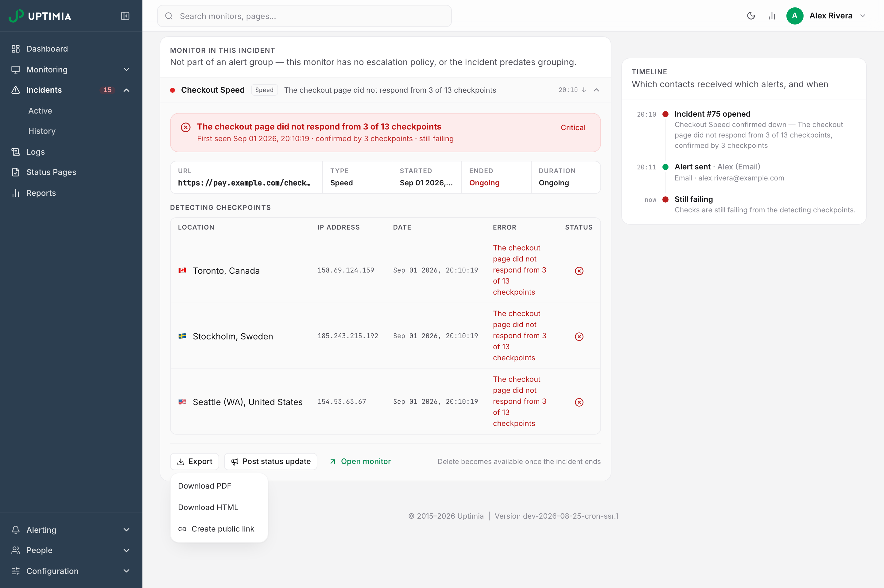Expand the Configuration sidebar section

point(71,571)
